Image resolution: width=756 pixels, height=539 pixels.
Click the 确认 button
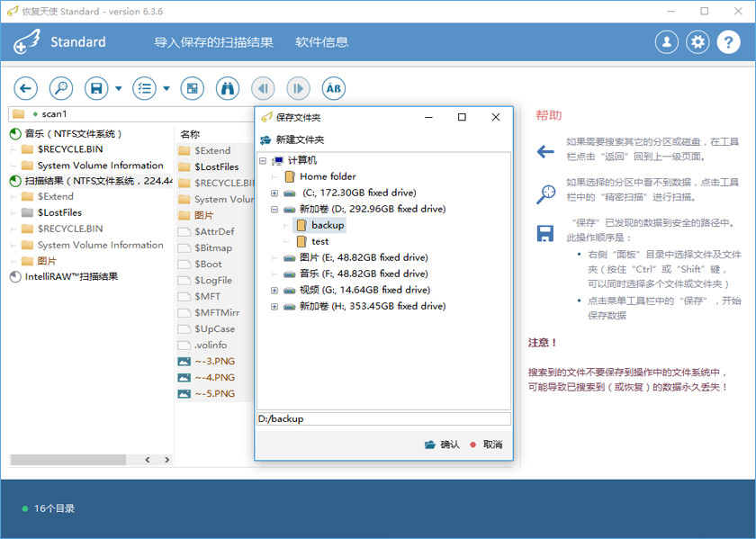click(442, 445)
